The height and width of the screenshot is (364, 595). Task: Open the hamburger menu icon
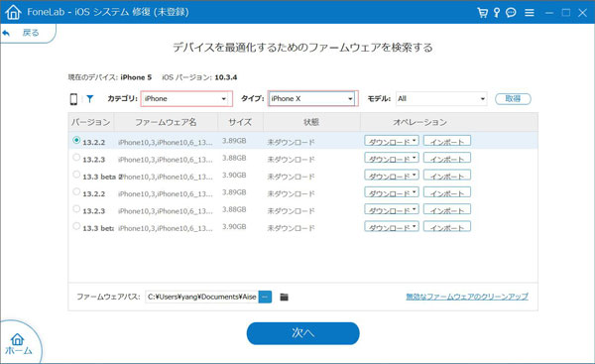coord(530,13)
